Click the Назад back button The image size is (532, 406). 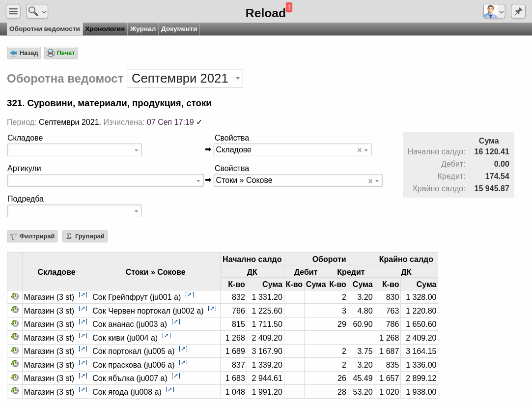[24, 53]
